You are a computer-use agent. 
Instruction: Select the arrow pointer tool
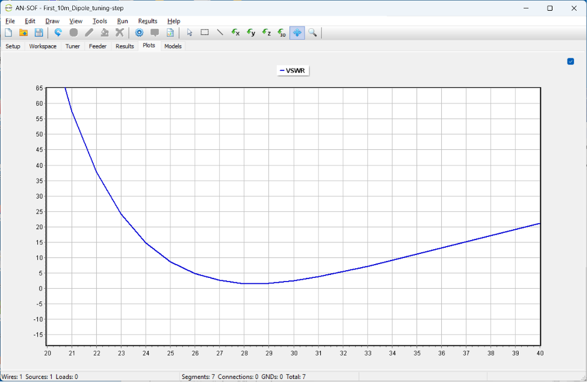190,32
